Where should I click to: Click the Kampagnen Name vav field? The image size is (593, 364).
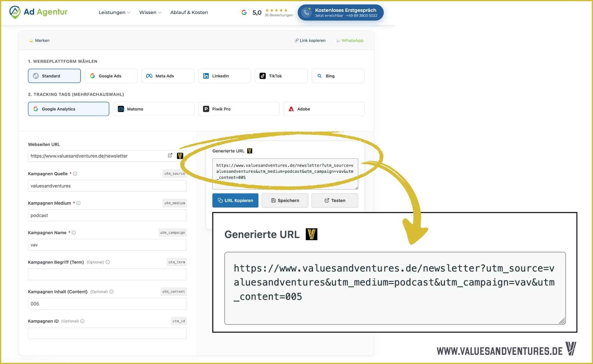coord(107,245)
